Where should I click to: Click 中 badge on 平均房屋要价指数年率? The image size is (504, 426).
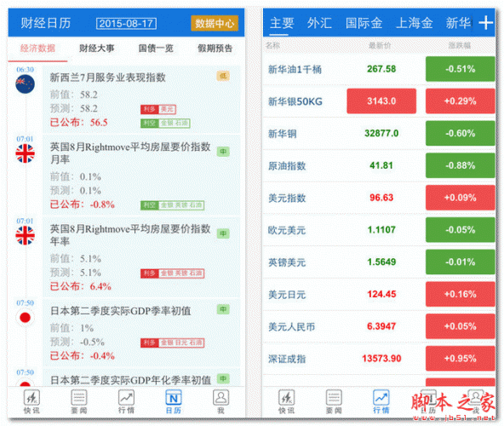click(223, 233)
